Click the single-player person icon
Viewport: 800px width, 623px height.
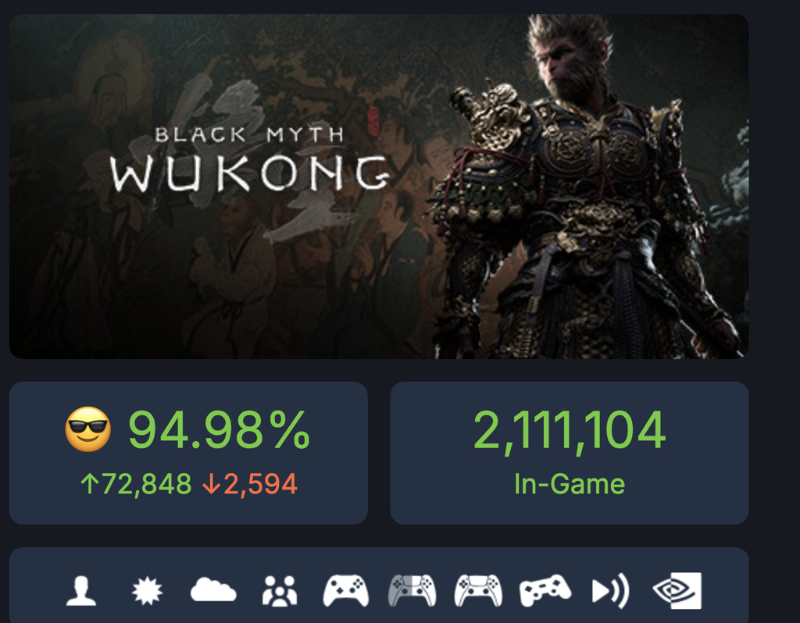81,591
